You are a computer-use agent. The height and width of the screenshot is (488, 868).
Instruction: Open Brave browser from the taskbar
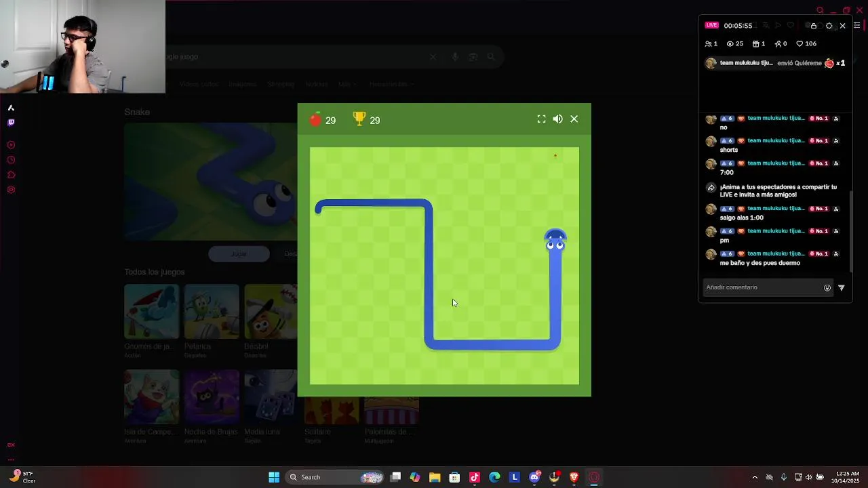point(574,477)
